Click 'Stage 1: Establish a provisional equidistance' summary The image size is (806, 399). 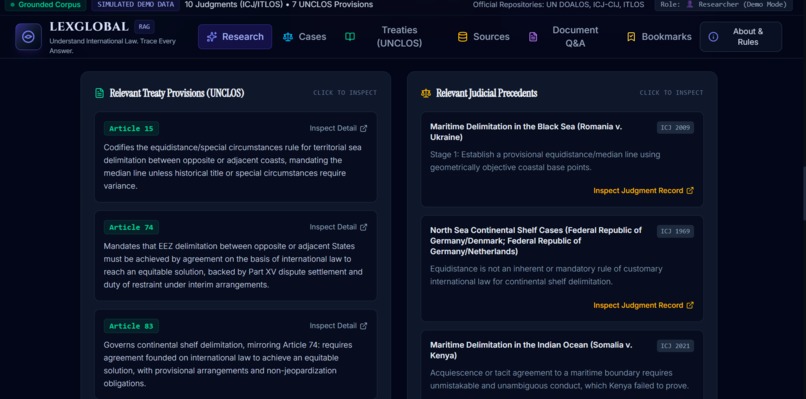click(545, 161)
